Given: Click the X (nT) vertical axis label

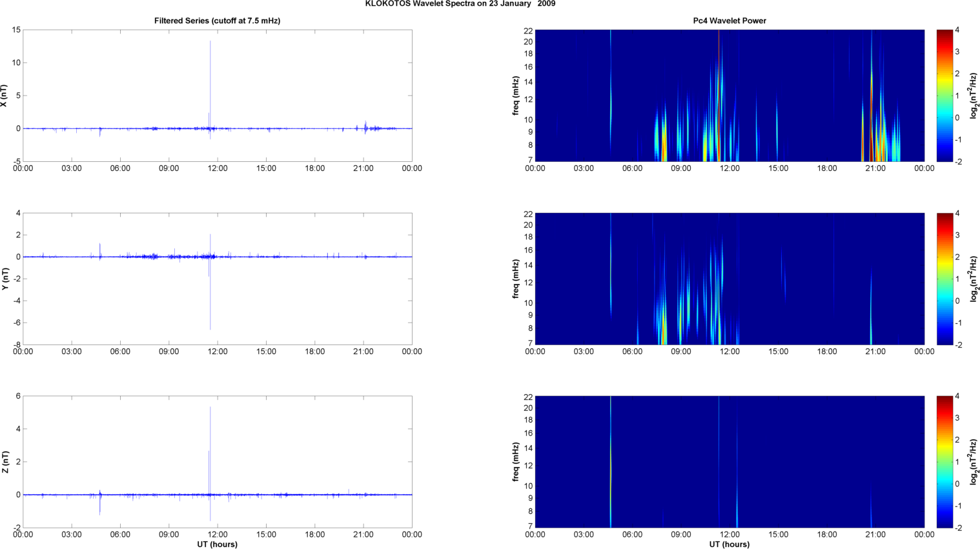Looking at the screenshot, I should point(4,95).
